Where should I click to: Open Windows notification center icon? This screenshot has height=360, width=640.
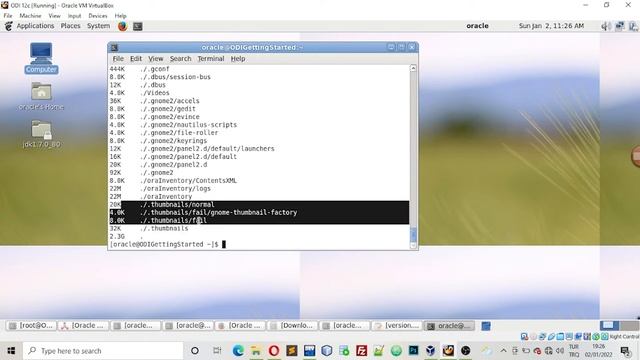[625, 351]
